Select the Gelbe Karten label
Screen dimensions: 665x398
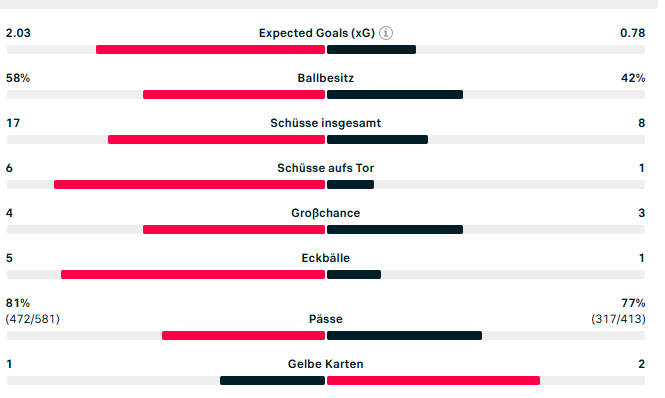tap(325, 364)
